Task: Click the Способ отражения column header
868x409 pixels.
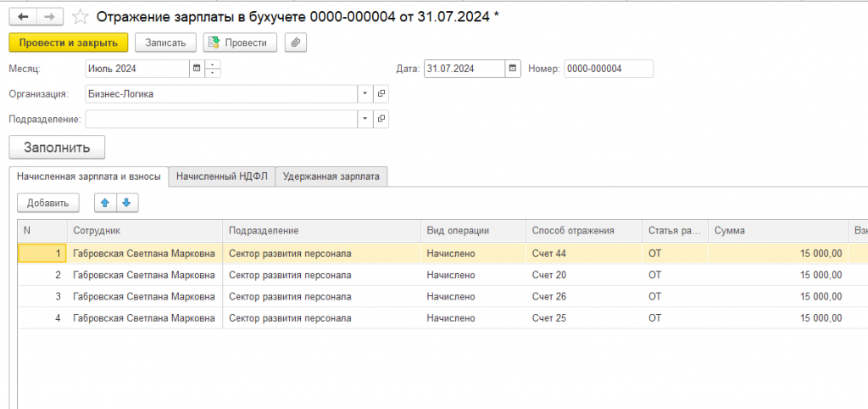Action: (584, 231)
